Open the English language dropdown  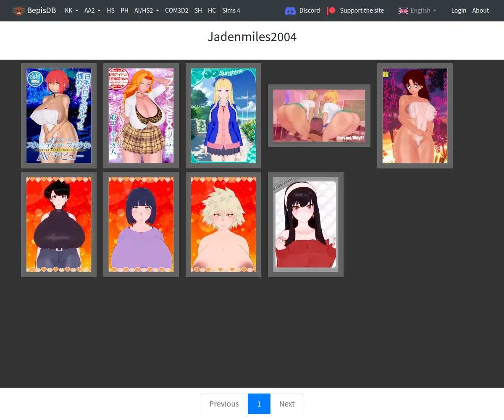tap(417, 10)
